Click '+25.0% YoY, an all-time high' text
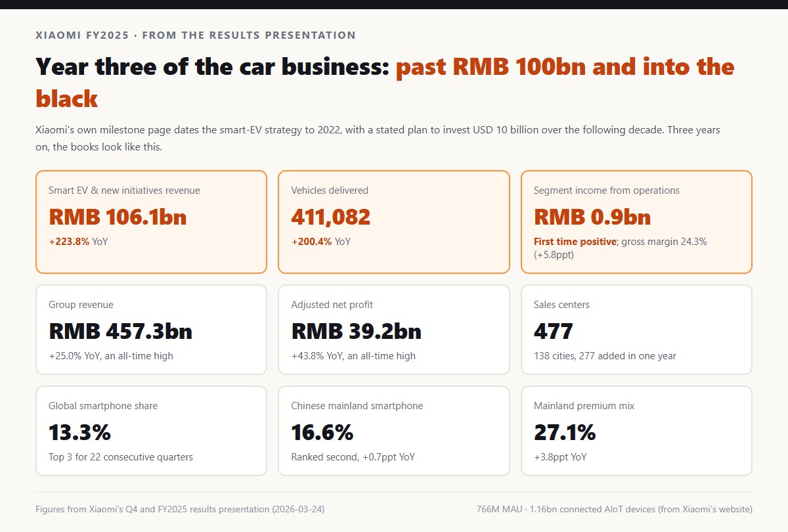The width and height of the screenshot is (788, 532). pyautogui.click(x=111, y=356)
